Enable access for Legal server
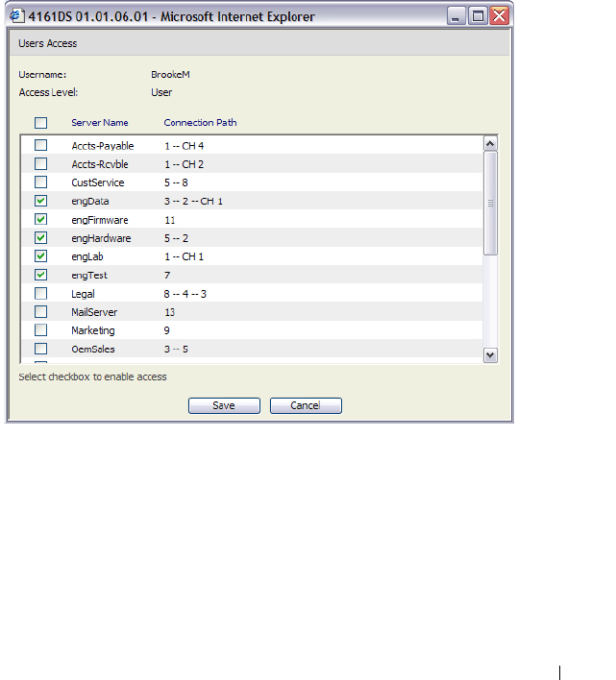Image resolution: width=616 pixels, height=680 pixels. [40, 293]
